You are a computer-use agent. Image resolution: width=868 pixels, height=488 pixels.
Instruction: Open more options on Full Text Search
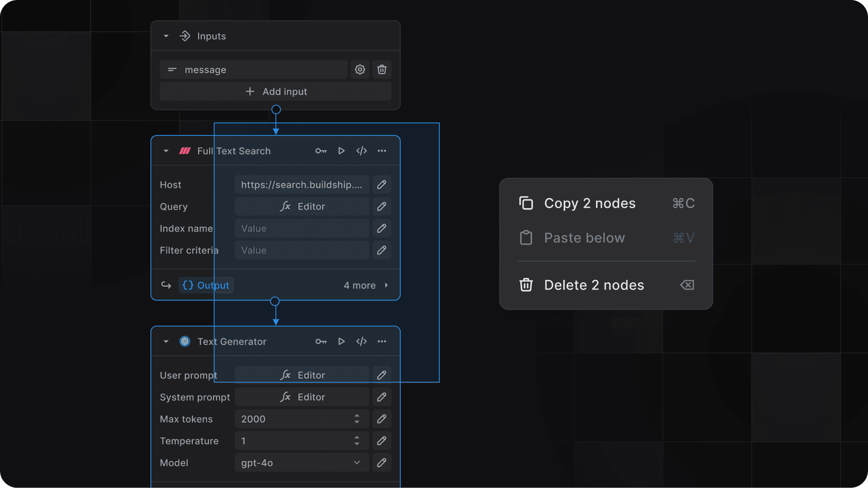[x=382, y=151]
